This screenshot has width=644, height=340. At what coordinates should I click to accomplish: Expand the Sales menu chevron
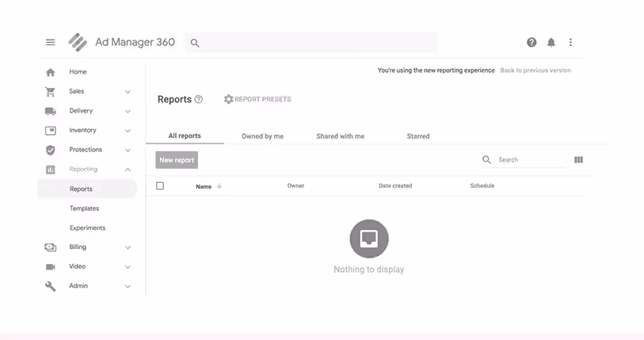click(x=128, y=92)
